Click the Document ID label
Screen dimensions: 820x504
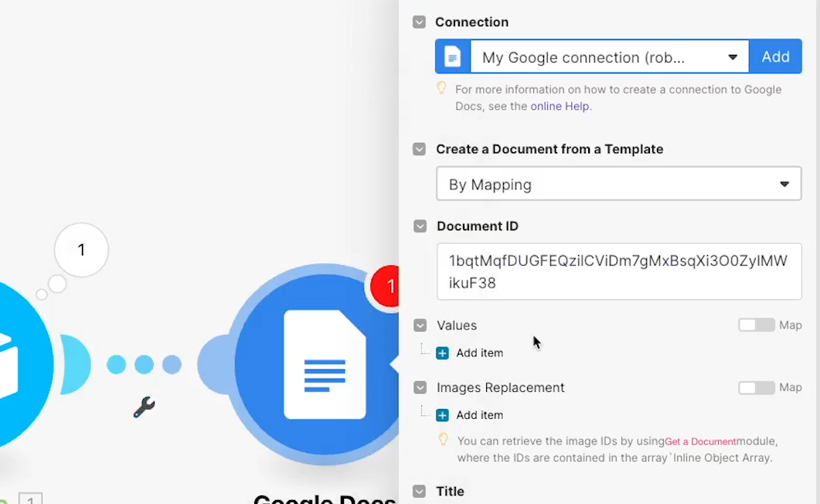click(478, 226)
